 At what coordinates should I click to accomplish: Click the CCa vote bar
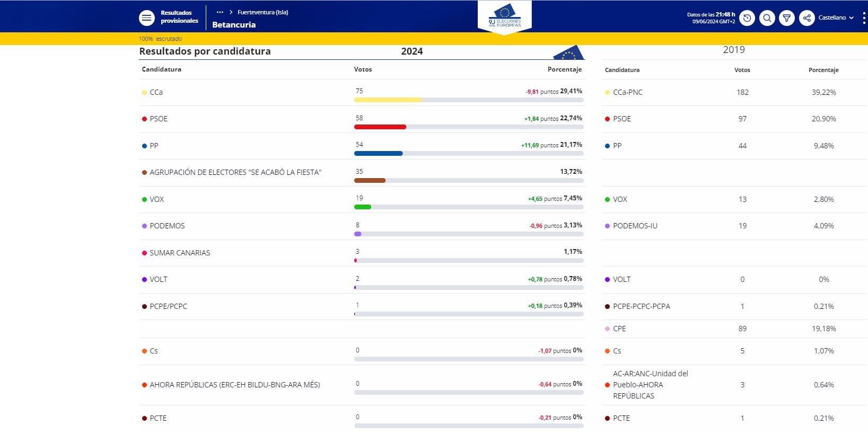(x=469, y=100)
